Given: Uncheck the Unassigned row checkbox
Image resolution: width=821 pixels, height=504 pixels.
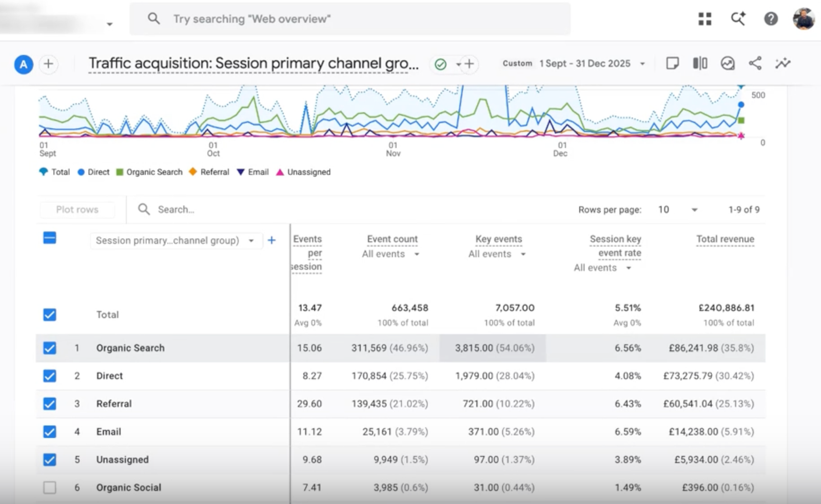Looking at the screenshot, I should (50, 460).
